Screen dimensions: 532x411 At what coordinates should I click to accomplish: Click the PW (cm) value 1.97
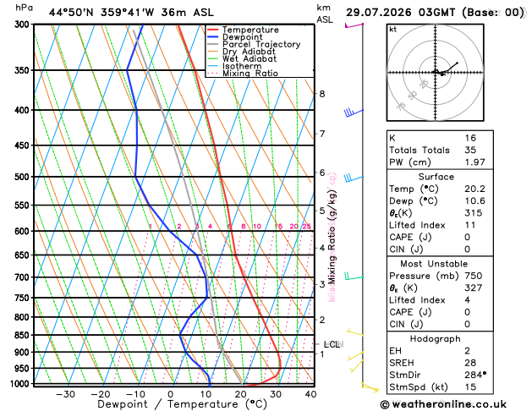point(474,162)
